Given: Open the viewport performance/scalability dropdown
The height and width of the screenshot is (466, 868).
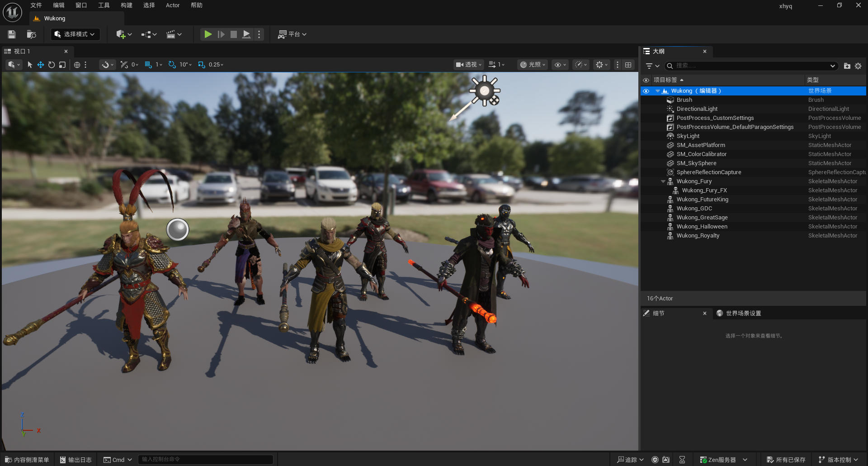Looking at the screenshot, I should 580,65.
